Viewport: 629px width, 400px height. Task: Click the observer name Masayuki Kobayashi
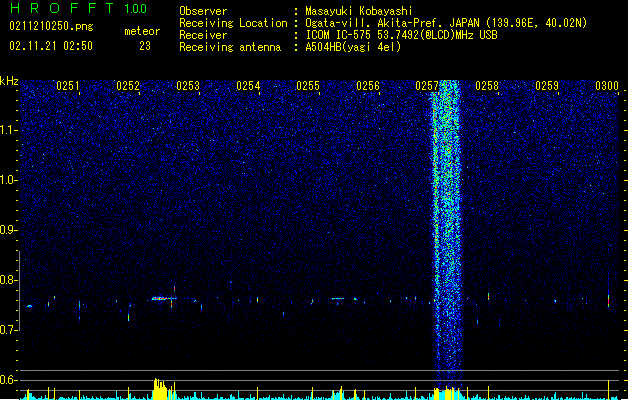tap(359, 11)
